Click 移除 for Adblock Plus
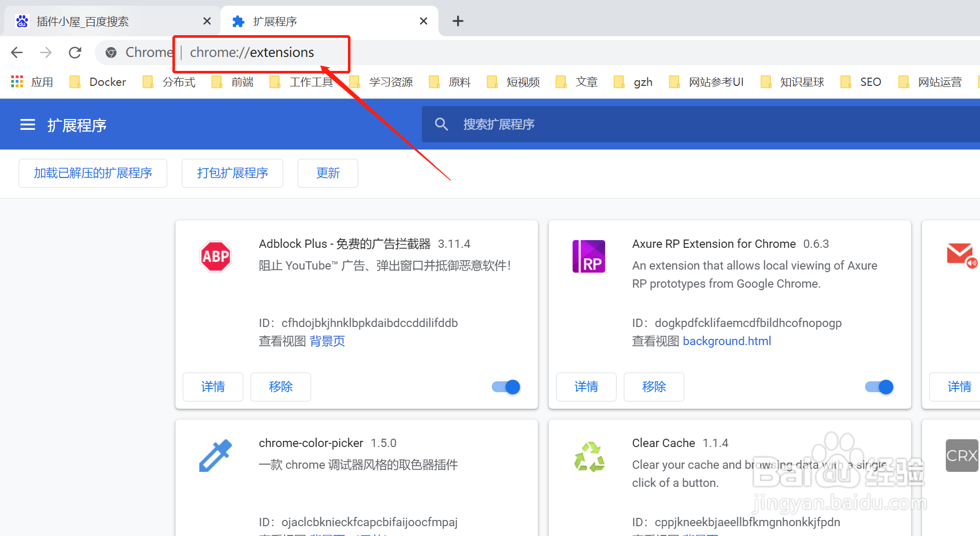Image resolution: width=980 pixels, height=536 pixels. click(281, 387)
